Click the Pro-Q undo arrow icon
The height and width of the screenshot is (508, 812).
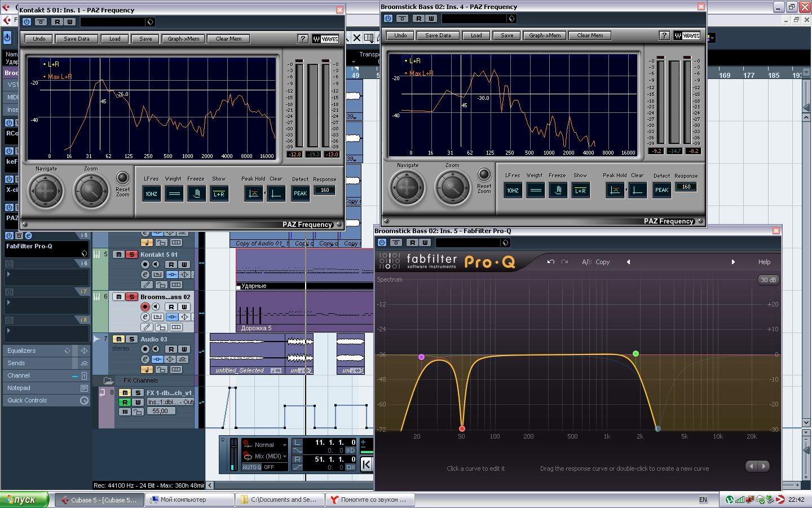point(551,262)
